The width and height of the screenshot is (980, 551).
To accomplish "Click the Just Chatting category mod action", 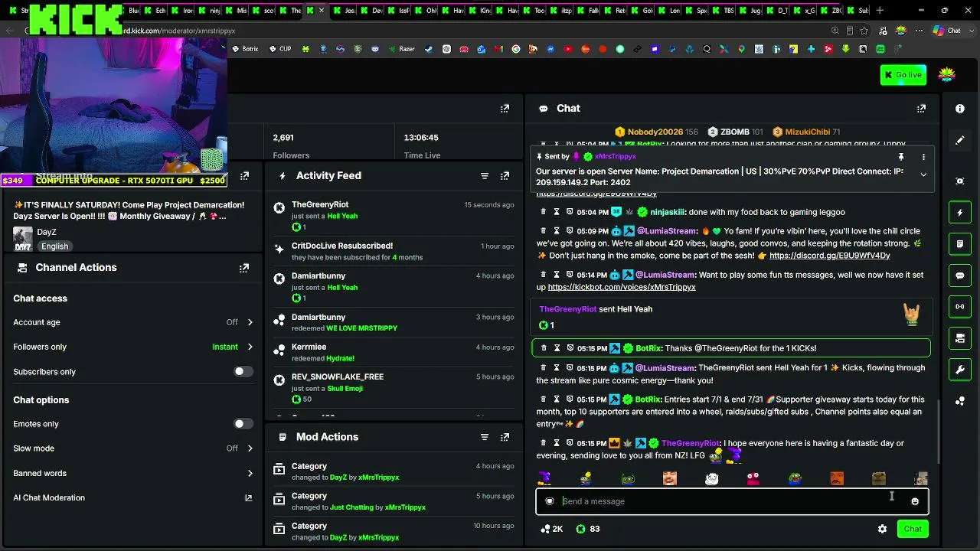I will coord(394,501).
